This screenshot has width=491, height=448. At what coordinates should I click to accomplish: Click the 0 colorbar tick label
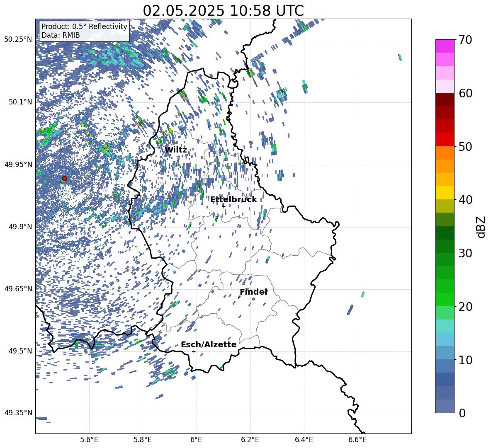tap(462, 413)
